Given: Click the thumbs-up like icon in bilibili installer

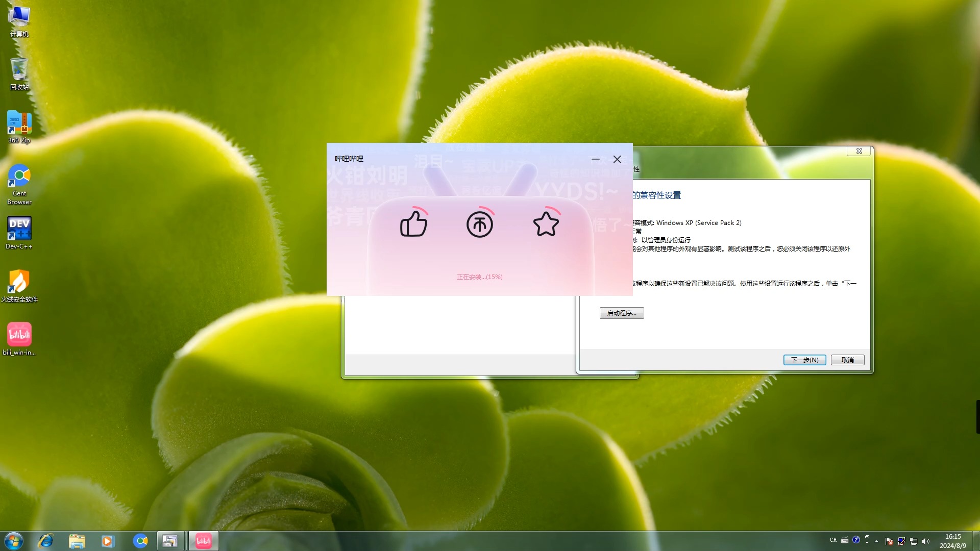Looking at the screenshot, I should (x=413, y=224).
